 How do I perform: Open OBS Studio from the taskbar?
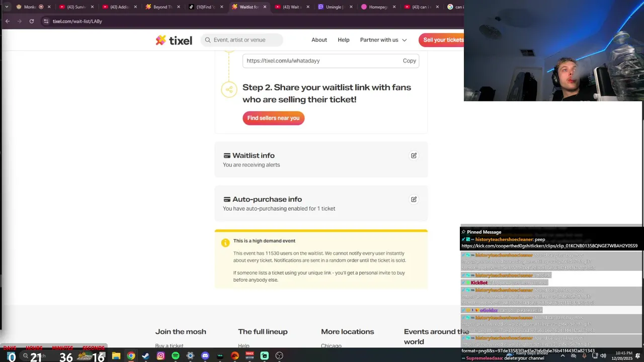tap(279, 355)
